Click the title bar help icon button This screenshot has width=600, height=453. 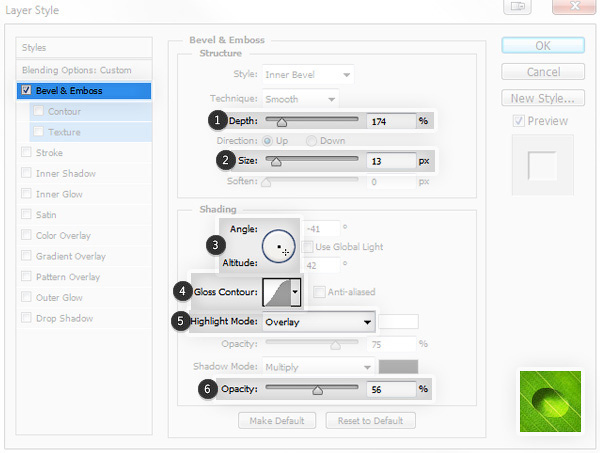point(517,7)
